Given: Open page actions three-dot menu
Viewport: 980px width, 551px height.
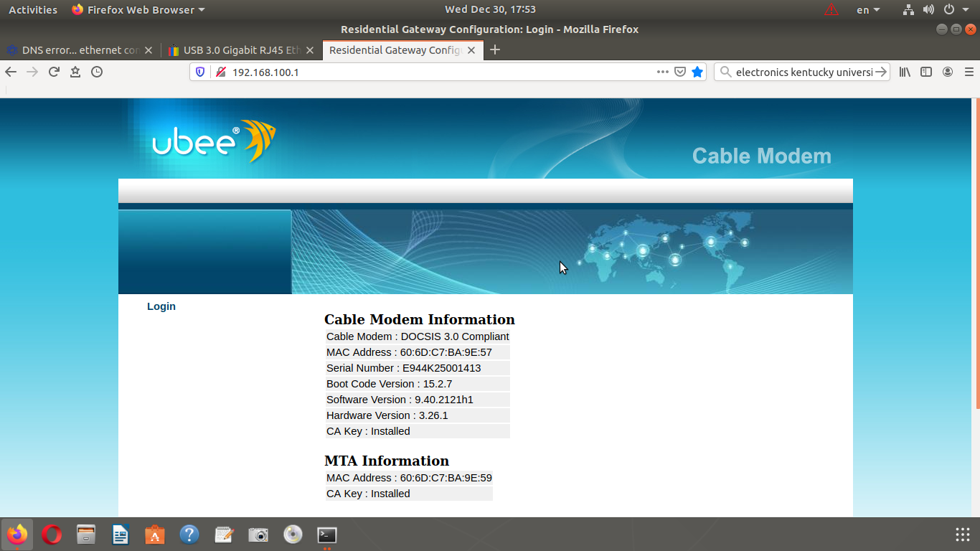Looking at the screenshot, I should [x=663, y=72].
